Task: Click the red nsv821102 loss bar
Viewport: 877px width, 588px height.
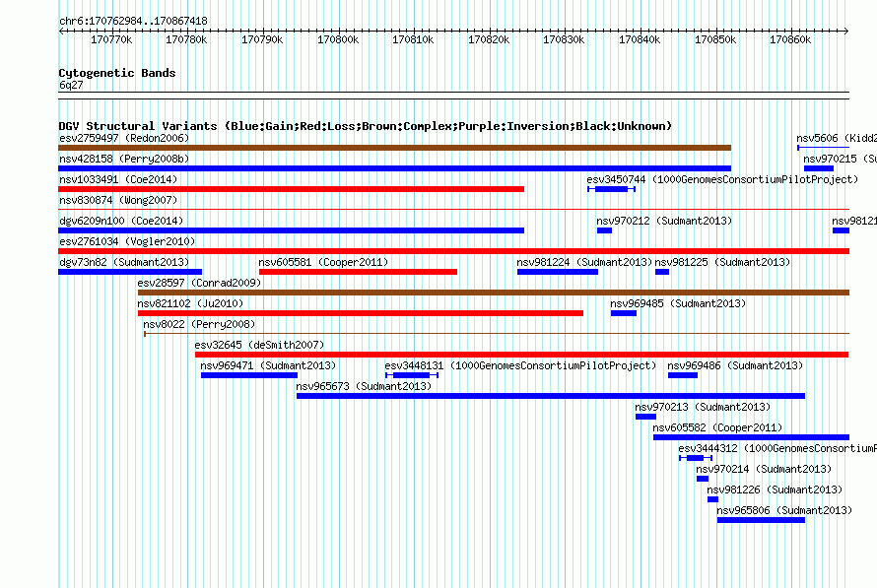Action: coord(361,313)
